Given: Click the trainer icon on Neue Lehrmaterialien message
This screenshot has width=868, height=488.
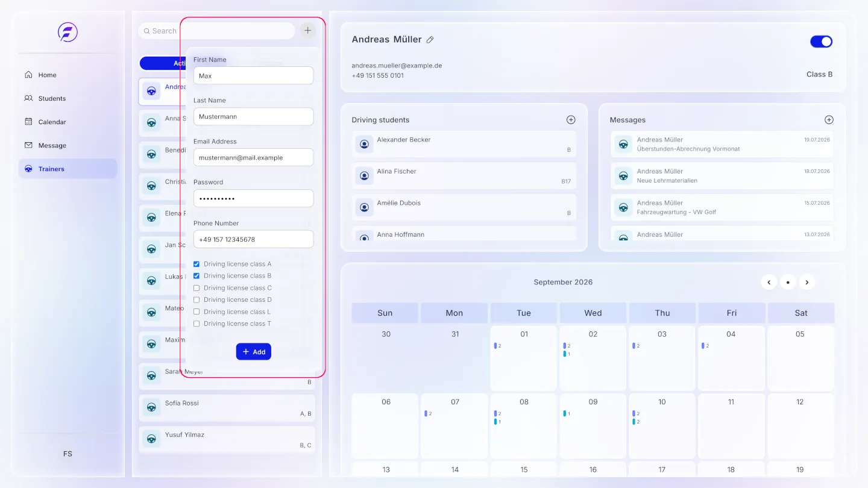Looking at the screenshot, I should (623, 176).
